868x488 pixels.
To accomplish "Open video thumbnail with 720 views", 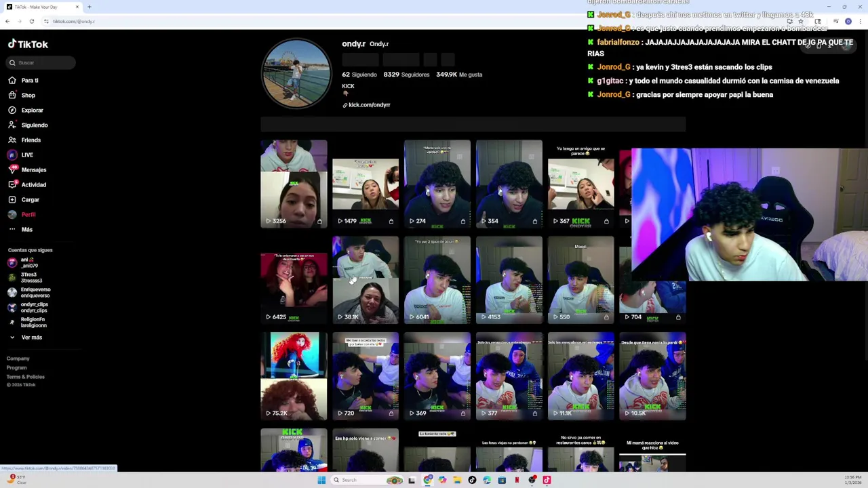I will [x=366, y=376].
